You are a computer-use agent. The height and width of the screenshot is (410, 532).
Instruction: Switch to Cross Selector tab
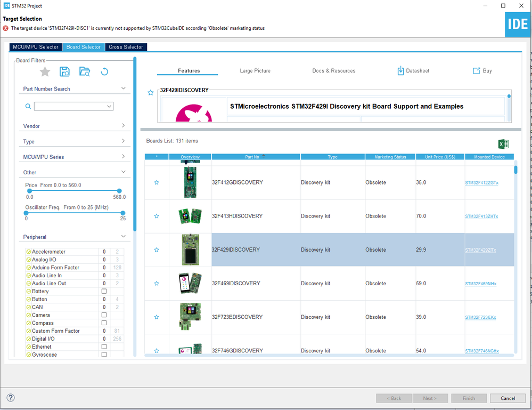[126, 47]
